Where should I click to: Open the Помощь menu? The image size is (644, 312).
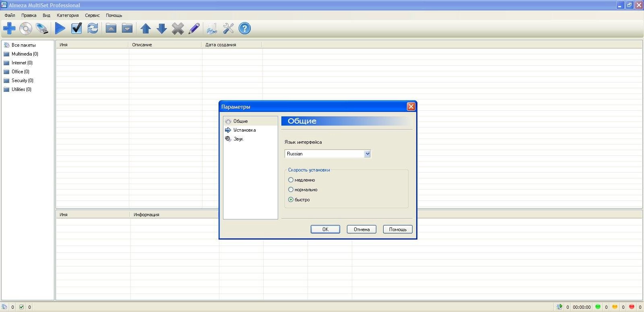(114, 15)
